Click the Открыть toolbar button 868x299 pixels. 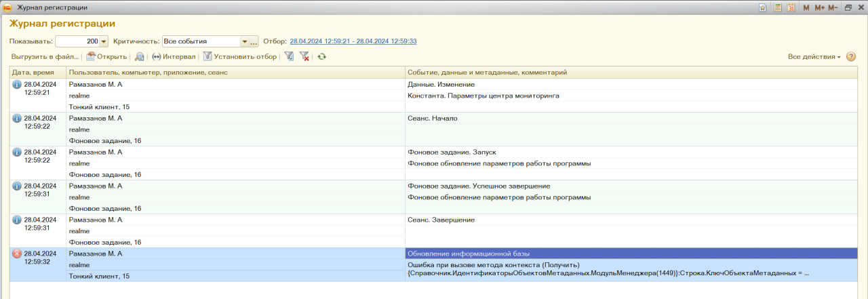(106, 57)
